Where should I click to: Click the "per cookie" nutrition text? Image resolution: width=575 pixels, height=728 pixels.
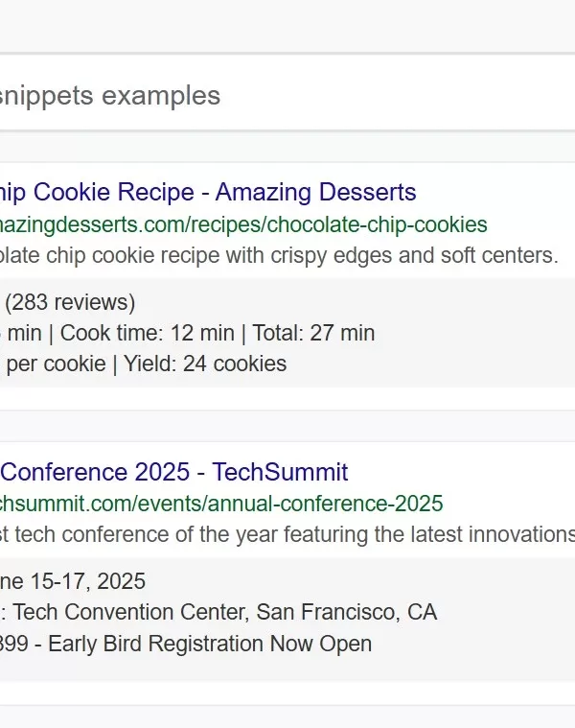coord(56,364)
